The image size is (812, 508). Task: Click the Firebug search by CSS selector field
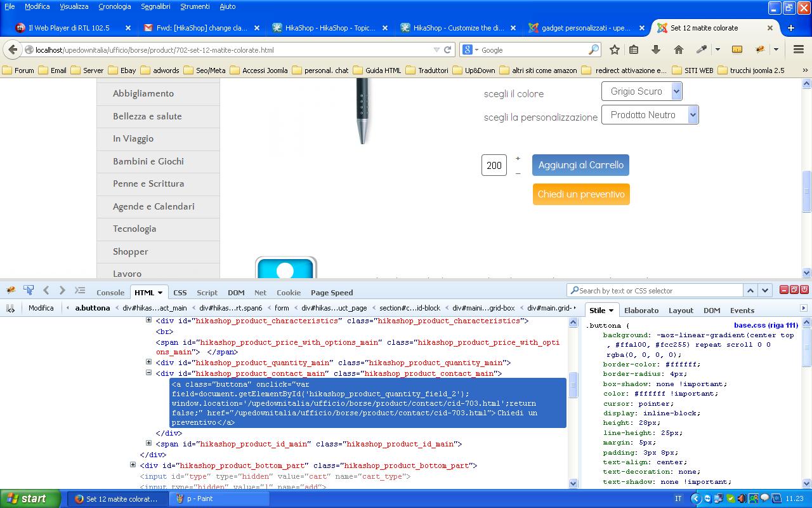[657, 291]
